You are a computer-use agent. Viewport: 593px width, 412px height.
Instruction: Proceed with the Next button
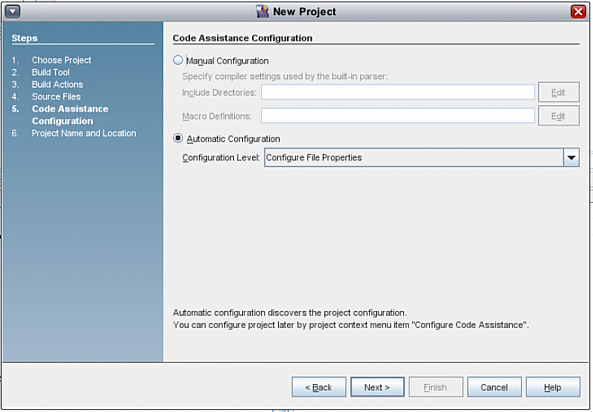click(x=377, y=387)
